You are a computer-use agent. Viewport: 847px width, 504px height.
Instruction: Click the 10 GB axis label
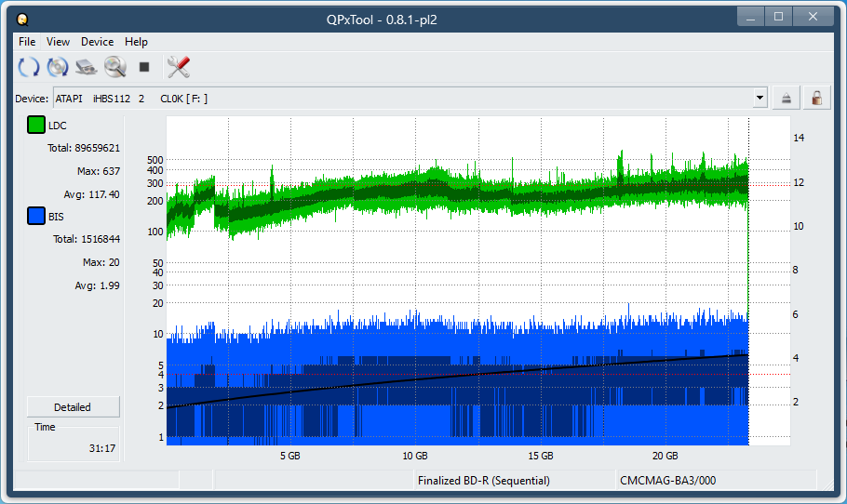tap(415, 456)
